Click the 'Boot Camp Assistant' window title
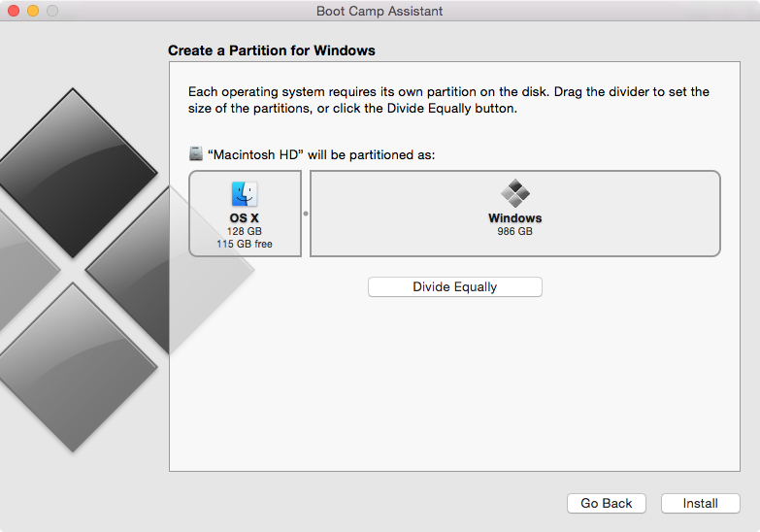The height and width of the screenshot is (532, 760). [380, 11]
